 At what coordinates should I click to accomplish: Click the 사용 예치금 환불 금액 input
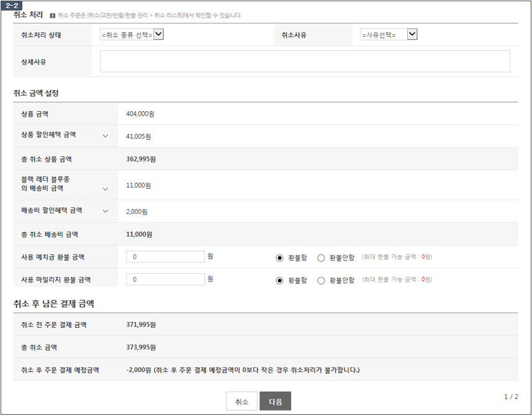tap(165, 257)
